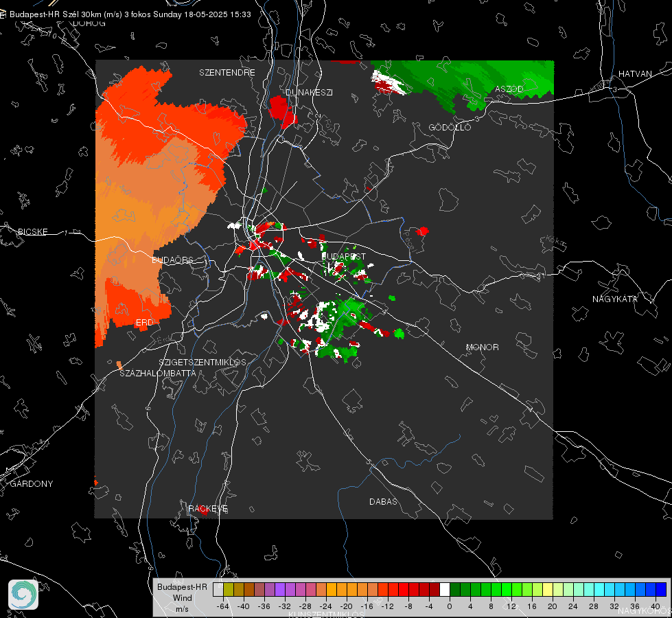The width and height of the screenshot is (672, 618).
Task: Click the grey first swatch of the legend
Action: tap(218, 590)
